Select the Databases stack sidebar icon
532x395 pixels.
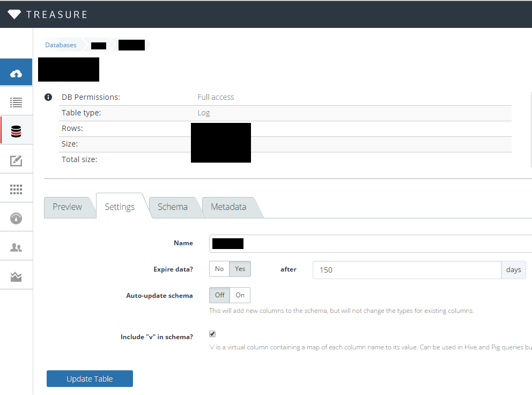[16, 131]
